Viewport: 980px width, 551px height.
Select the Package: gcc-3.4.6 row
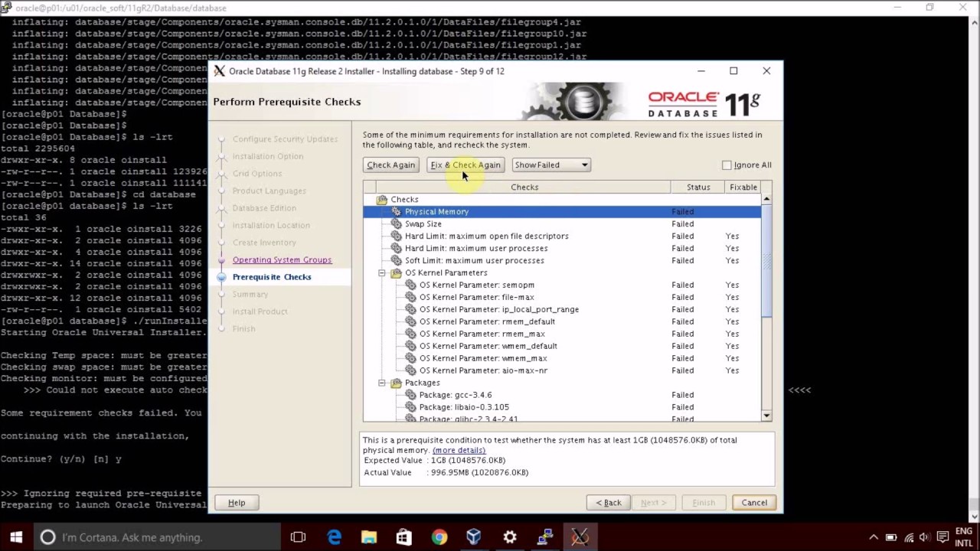(x=562, y=395)
